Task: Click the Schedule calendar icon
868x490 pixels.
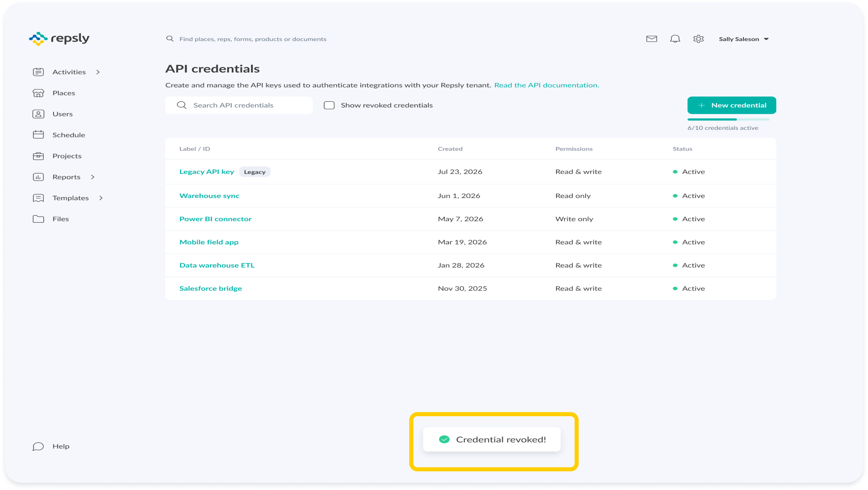Action: coord(38,135)
